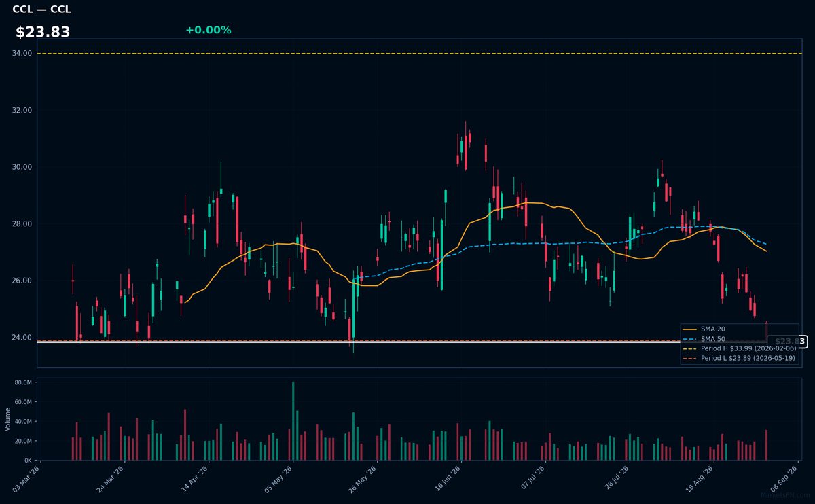
Task: Click the 32.00 price axis label
Action: point(22,110)
